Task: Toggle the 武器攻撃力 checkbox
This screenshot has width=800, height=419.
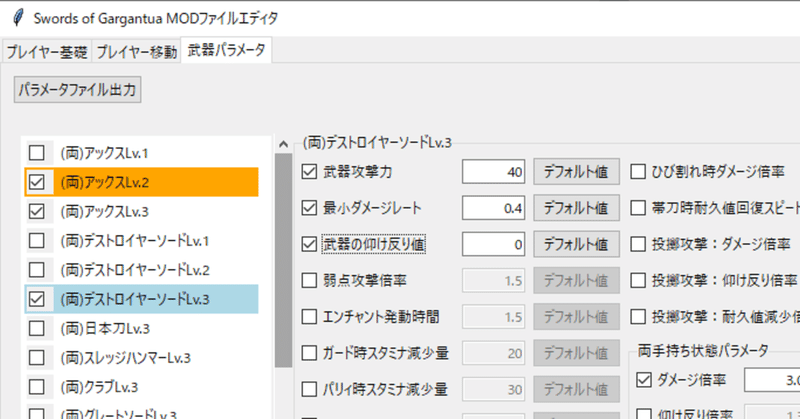Action: [x=309, y=171]
